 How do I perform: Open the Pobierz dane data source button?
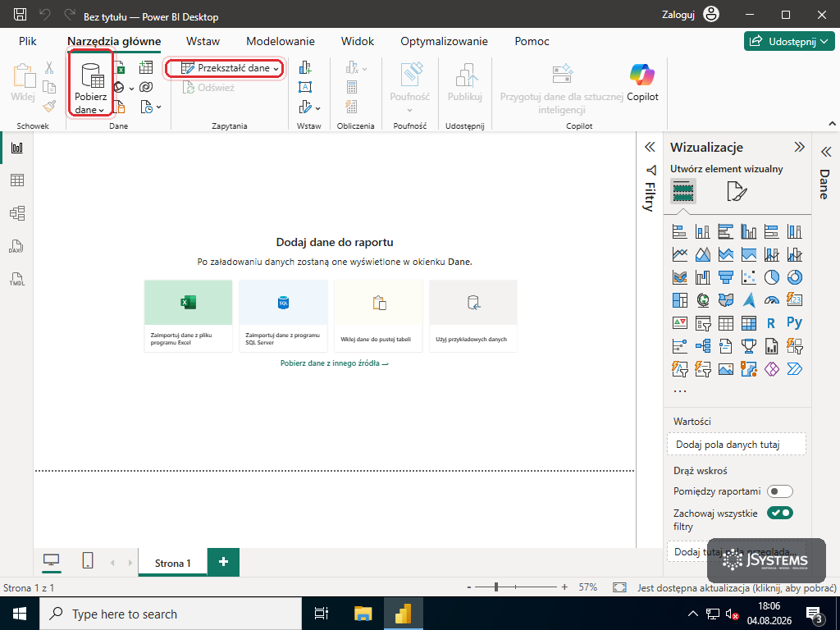click(90, 89)
